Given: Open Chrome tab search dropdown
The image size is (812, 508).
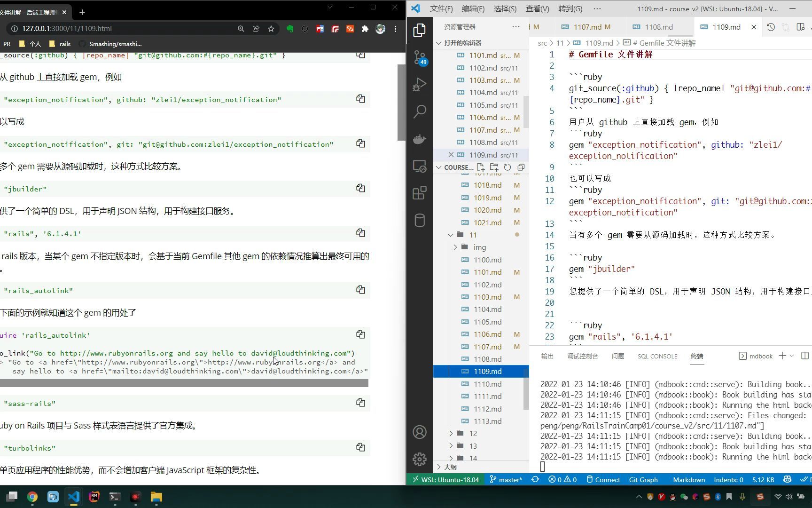Looking at the screenshot, I should pyautogui.click(x=329, y=8).
